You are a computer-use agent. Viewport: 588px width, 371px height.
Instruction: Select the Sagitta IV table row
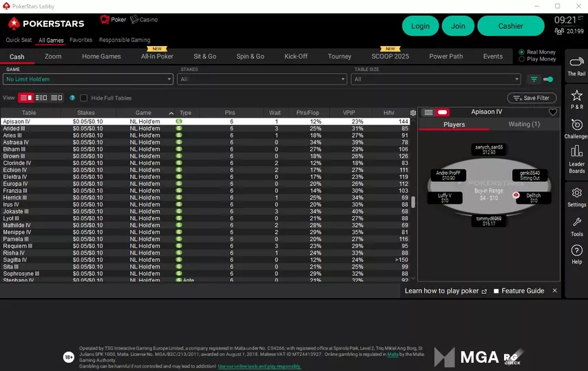click(205, 259)
